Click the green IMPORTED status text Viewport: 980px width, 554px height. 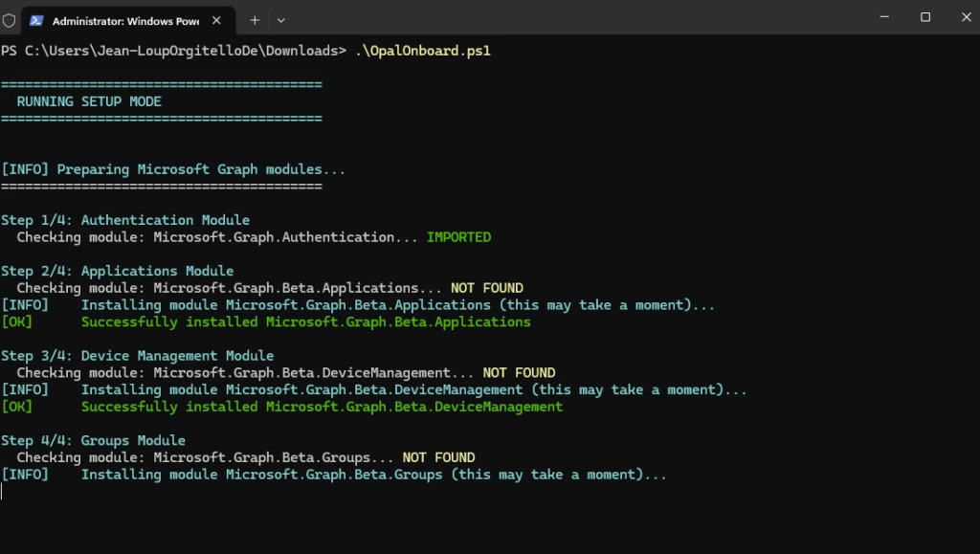coord(458,237)
